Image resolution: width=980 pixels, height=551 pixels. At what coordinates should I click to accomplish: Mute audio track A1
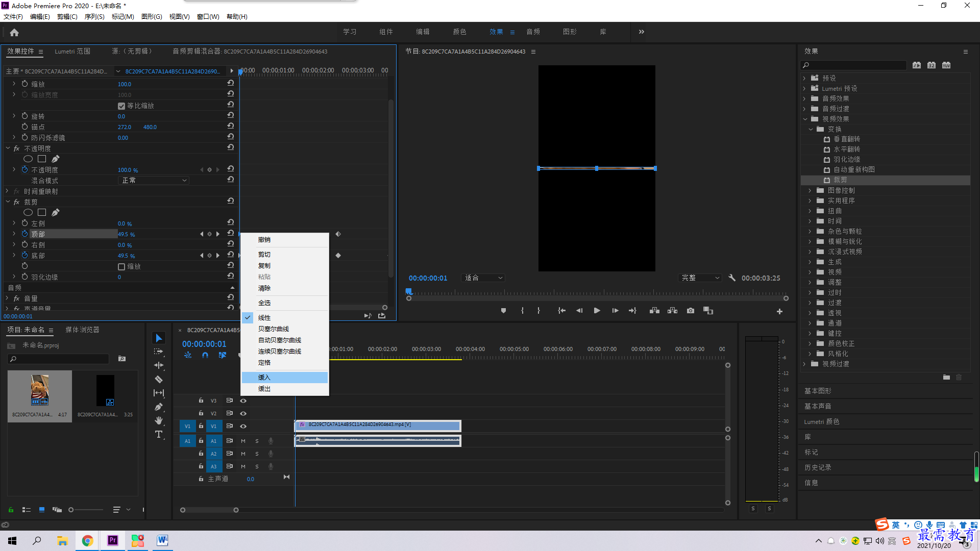(x=243, y=441)
